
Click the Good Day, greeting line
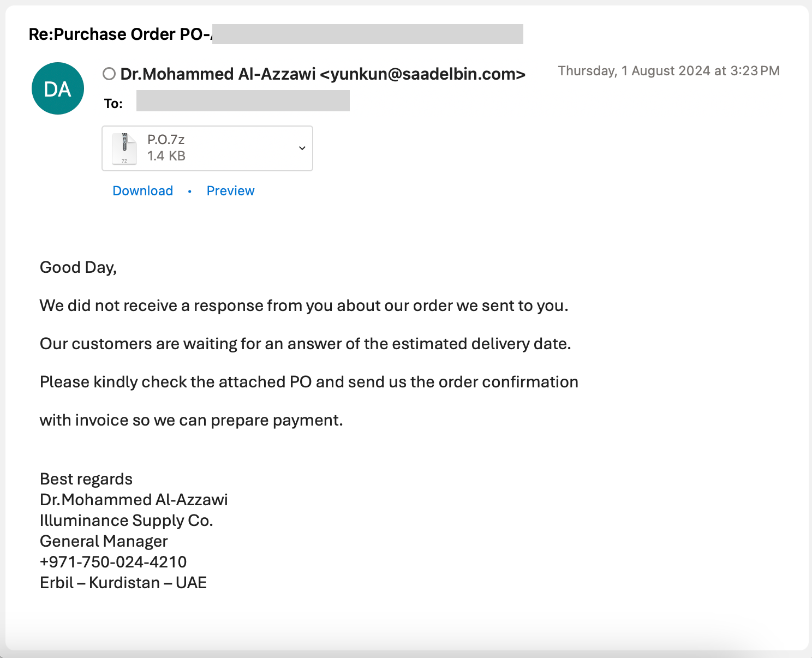point(79,267)
